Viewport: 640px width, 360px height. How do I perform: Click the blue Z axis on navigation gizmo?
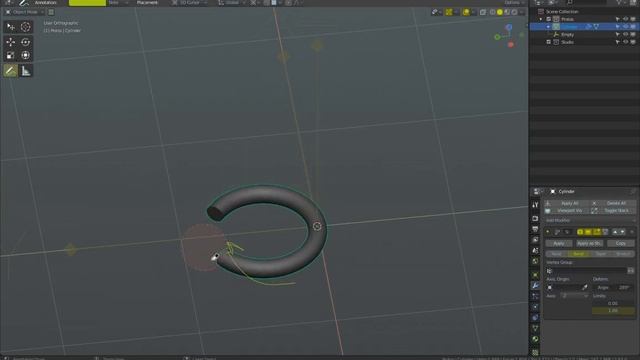coord(509,27)
